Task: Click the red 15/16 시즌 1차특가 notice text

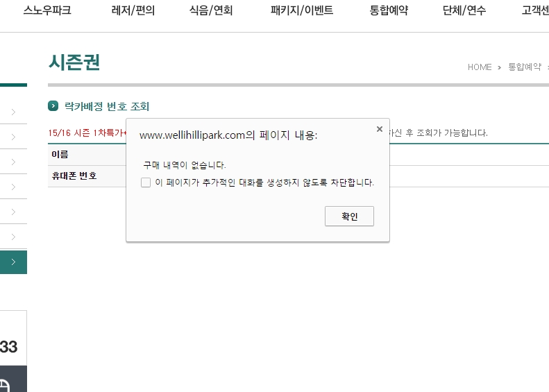Action: click(87, 133)
